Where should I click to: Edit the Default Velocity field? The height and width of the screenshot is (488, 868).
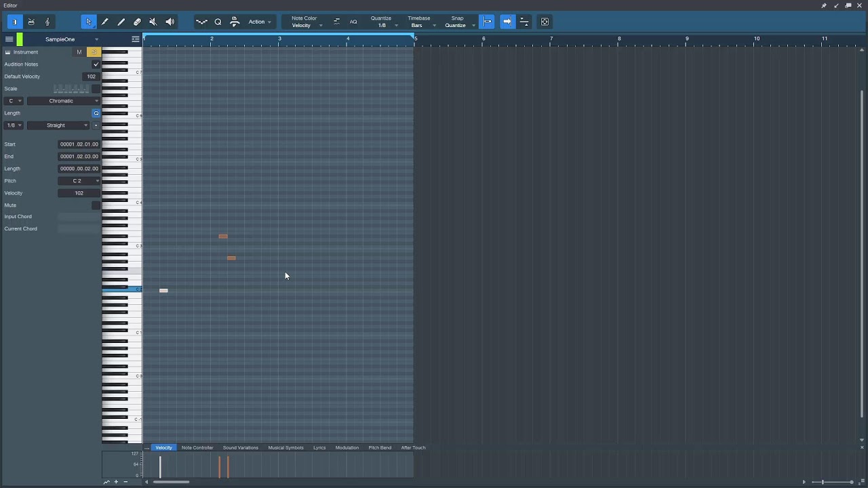(91, 77)
